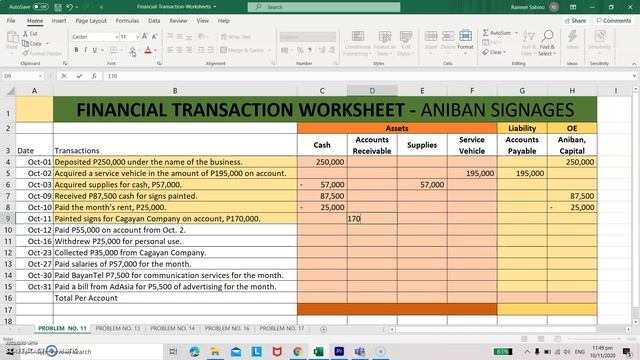Open Google Chrome from the taskbar
Screen dimensions: 640x360
(x=298, y=351)
